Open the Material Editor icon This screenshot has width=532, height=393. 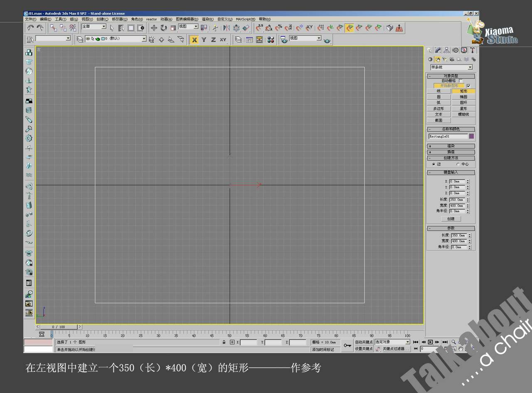coord(271,40)
